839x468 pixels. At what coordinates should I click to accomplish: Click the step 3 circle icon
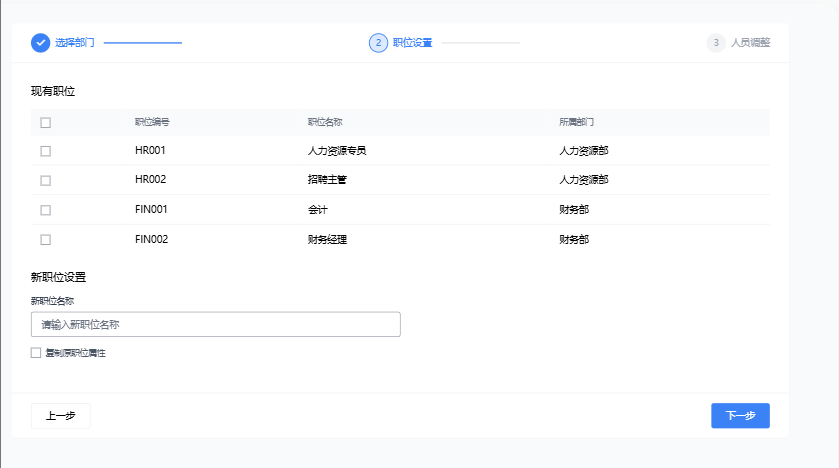coord(716,43)
